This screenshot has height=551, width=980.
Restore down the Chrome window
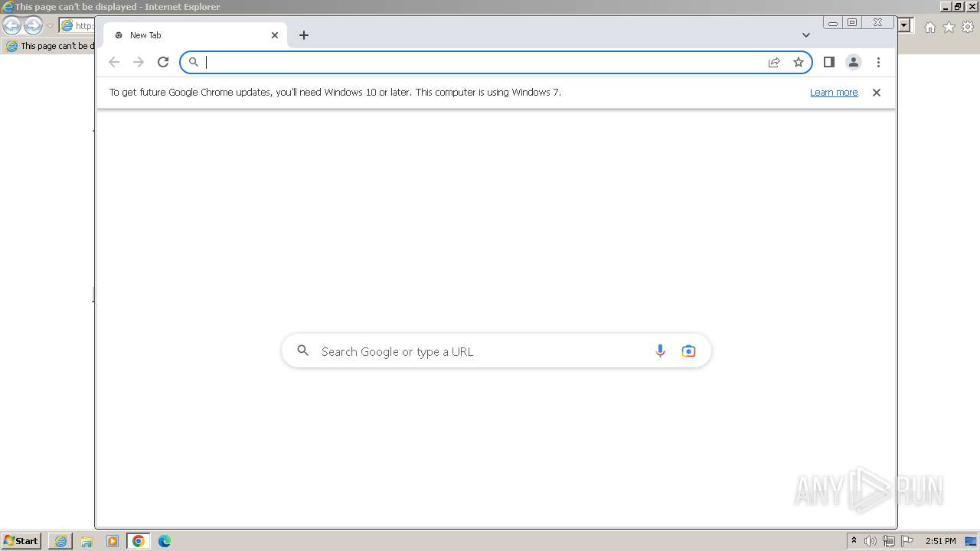852,22
